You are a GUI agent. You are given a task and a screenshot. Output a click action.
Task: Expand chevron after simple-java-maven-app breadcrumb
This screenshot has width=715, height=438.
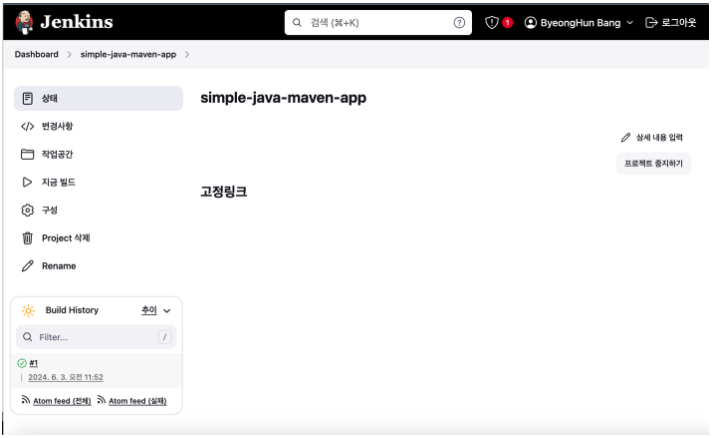[x=187, y=54]
